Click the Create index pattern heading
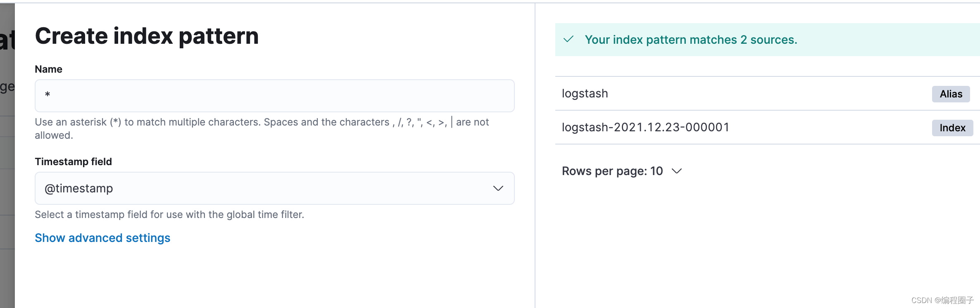Viewport: 980px width, 308px height. pyautogui.click(x=147, y=36)
